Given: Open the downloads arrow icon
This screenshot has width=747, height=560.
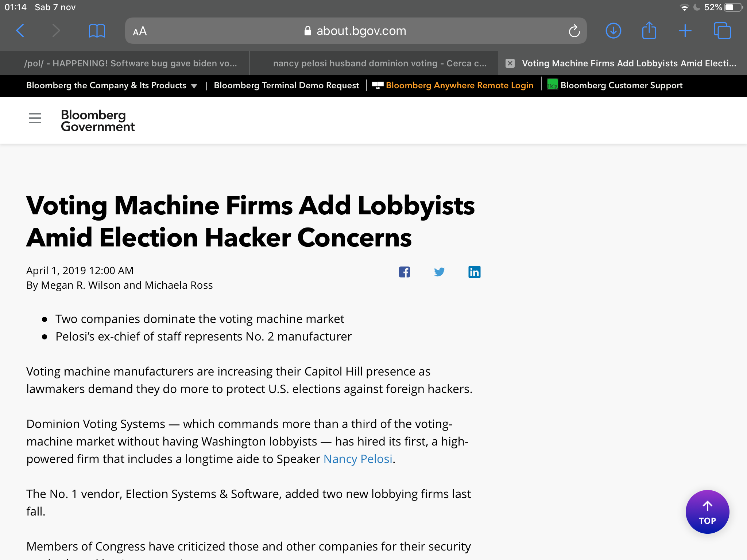Looking at the screenshot, I should (613, 31).
